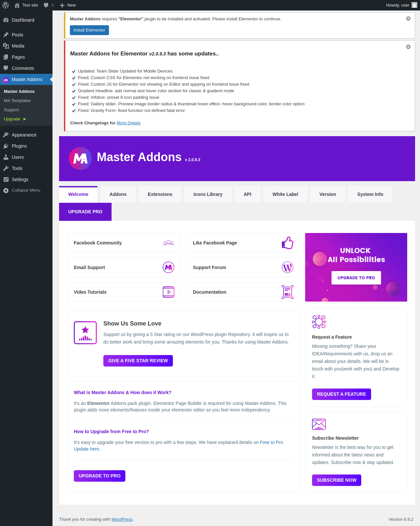Open the Howdy user account menu
The height and width of the screenshot is (526, 420).
coord(401,5)
